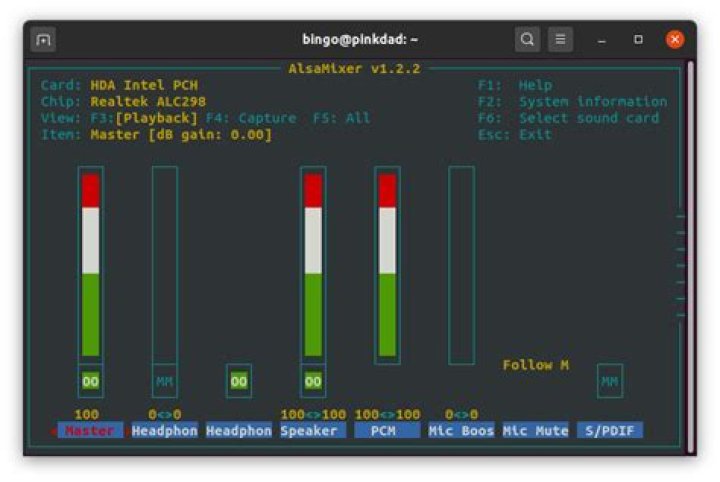Click the PCM volume bar
This screenshot has height=482, width=720.
[387, 265]
